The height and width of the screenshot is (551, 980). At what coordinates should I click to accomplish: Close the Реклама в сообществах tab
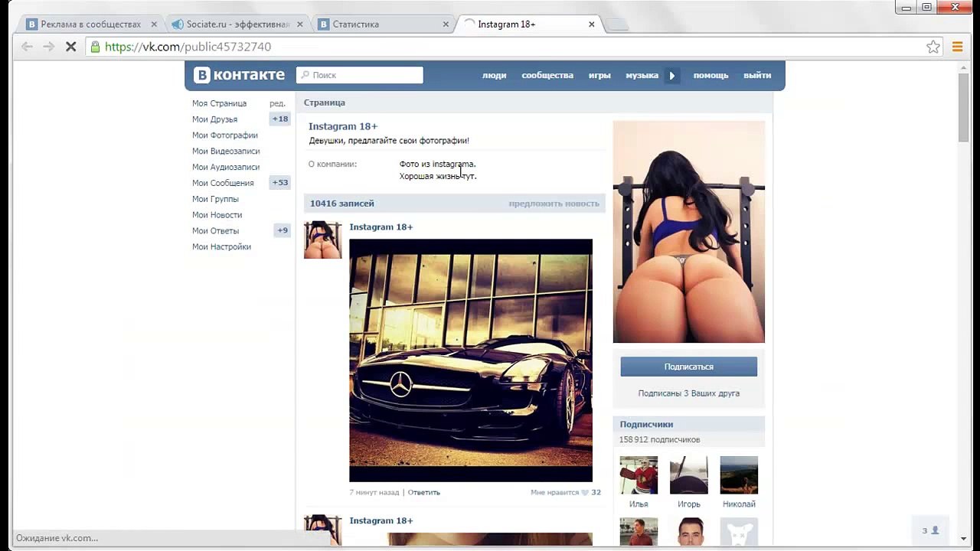click(154, 24)
